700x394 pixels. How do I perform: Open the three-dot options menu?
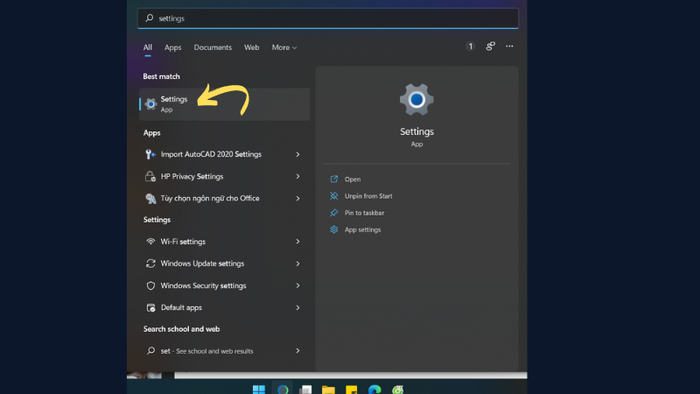[509, 46]
